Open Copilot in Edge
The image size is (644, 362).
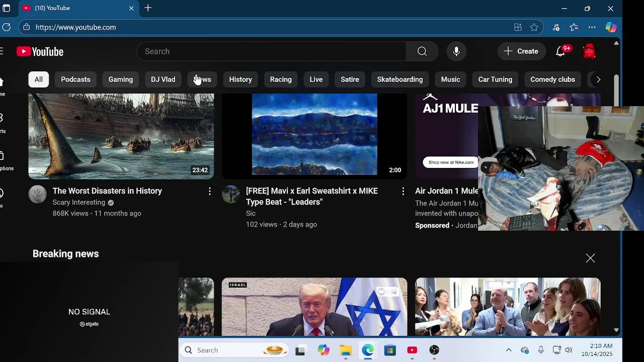click(611, 27)
